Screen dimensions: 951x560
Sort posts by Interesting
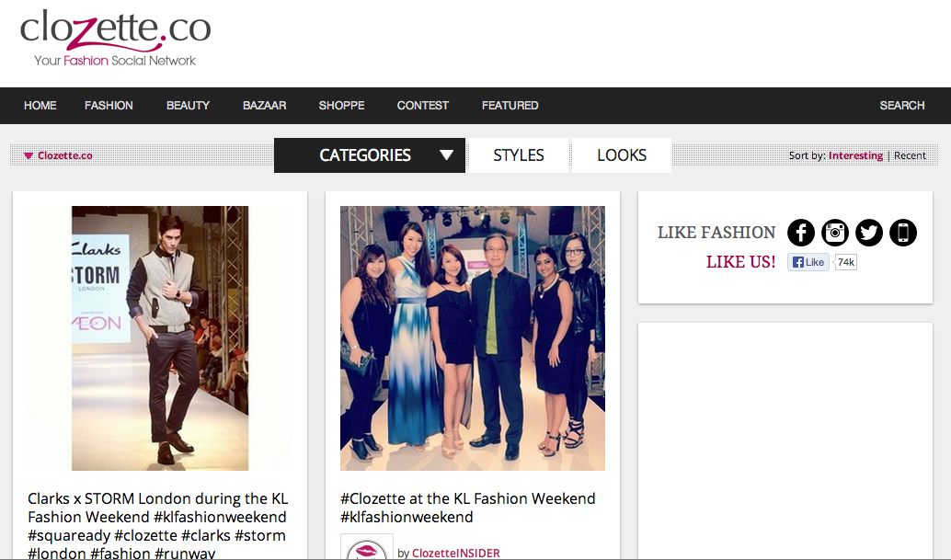point(855,155)
